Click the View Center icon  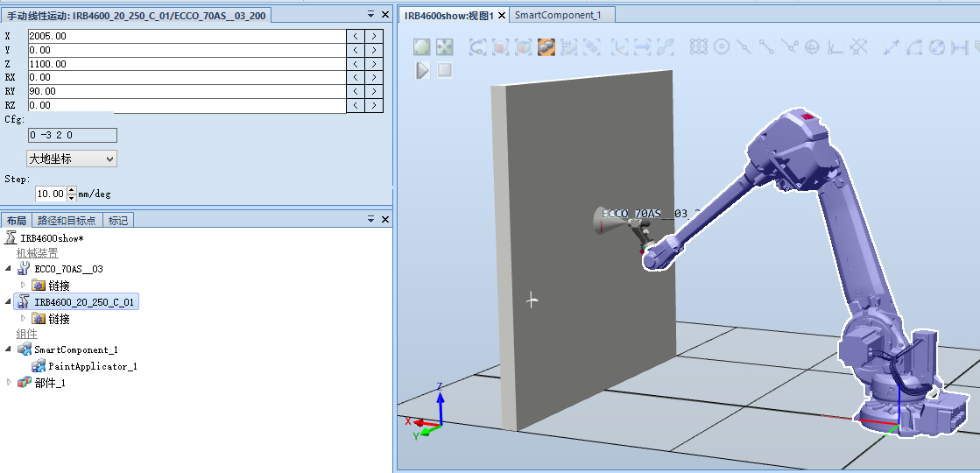click(x=444, y=47)
